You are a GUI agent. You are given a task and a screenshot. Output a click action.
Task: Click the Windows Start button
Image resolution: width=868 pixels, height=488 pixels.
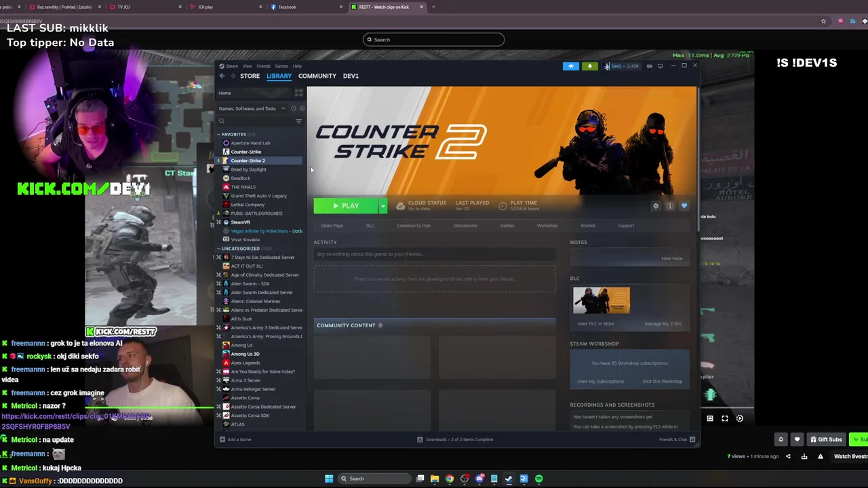click(x=329, y=479)
